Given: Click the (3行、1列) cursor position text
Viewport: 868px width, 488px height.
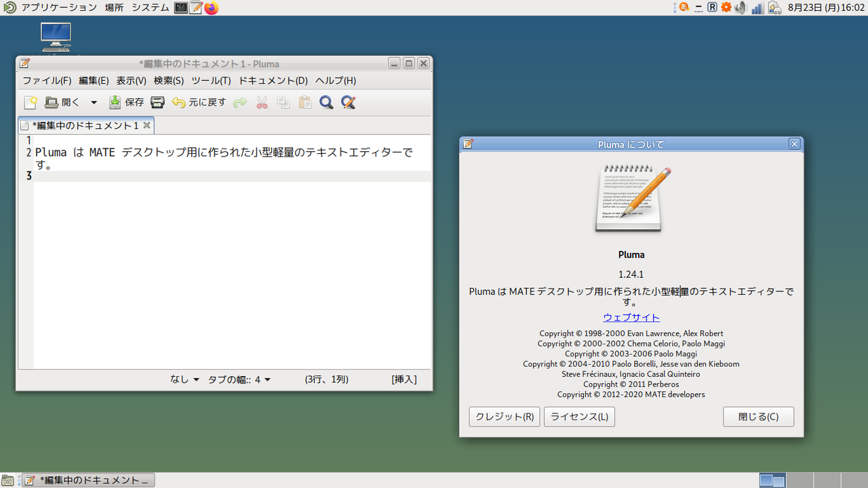Looking at the screenshot, I should tap(327, 380).
